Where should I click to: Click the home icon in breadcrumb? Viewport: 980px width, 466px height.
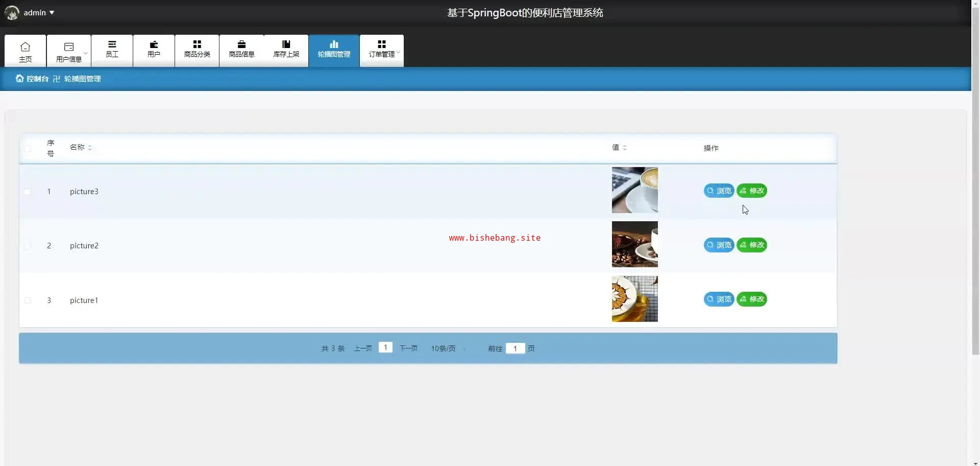coord(19,79)
